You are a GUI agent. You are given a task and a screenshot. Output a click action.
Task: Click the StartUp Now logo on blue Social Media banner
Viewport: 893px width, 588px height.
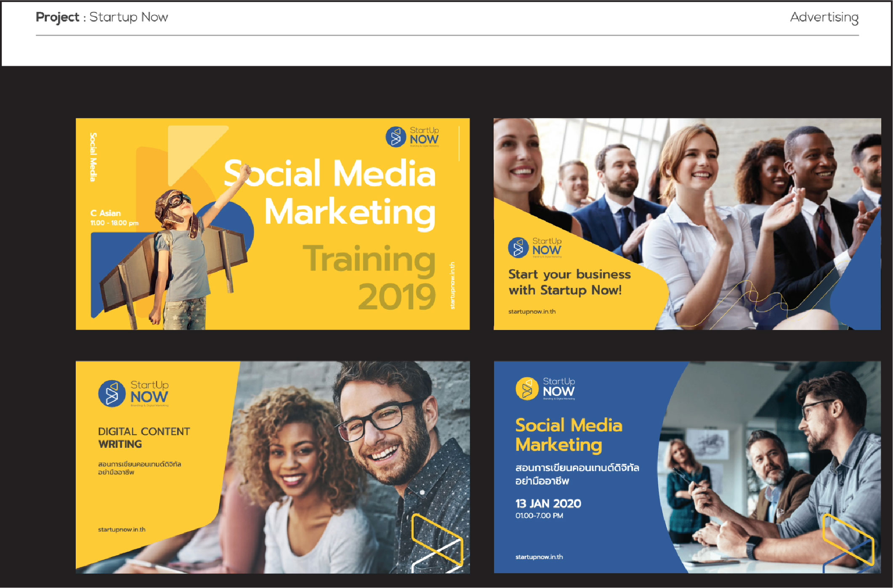coord(545,388)
